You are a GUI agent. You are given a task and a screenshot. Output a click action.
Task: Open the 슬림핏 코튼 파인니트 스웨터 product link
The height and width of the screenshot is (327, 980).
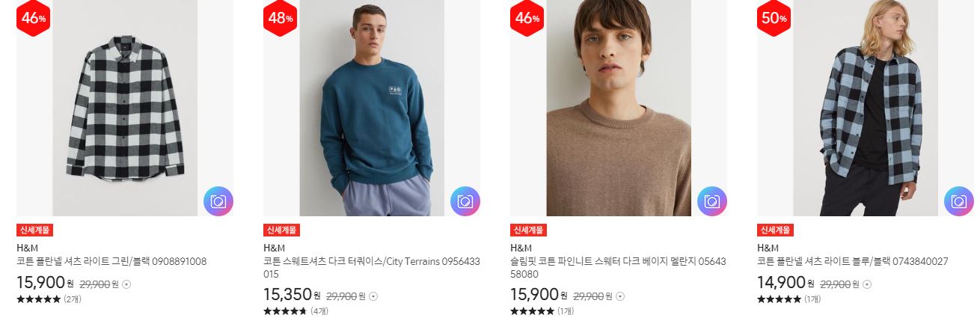click(x=618, y=268)
